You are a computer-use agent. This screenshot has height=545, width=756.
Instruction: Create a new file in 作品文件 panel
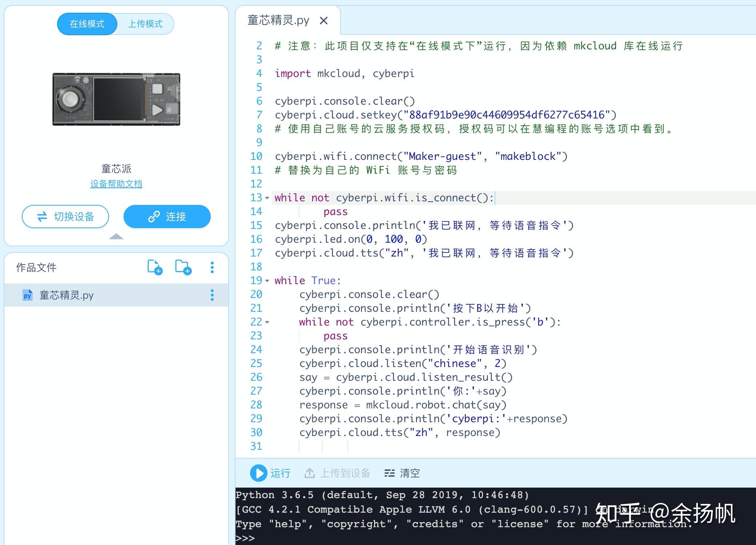tap(156, 267)
